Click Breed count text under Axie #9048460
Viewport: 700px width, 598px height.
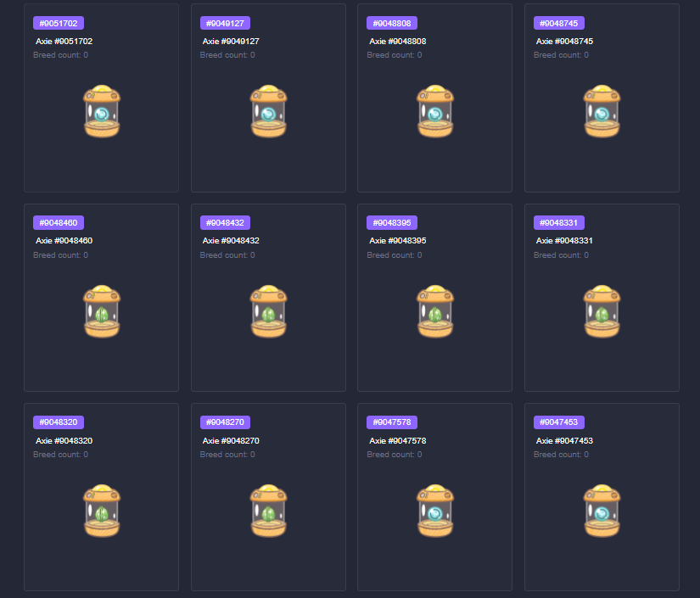61,254
